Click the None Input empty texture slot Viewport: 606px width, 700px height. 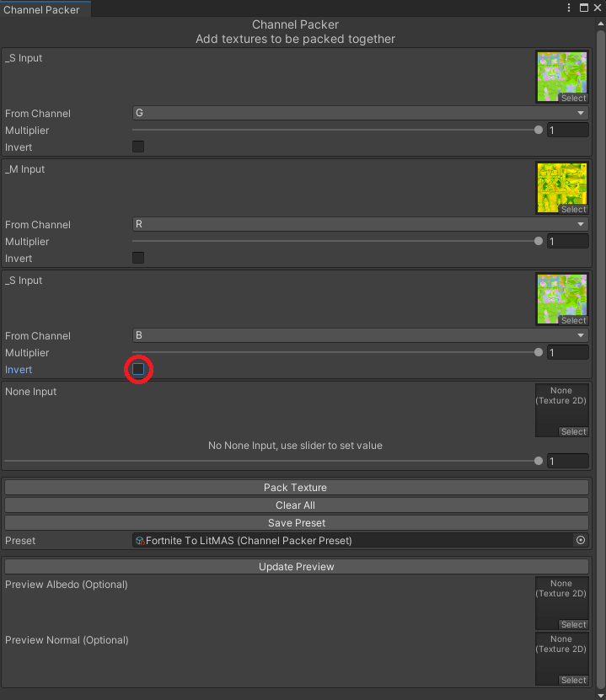[562, 410]
